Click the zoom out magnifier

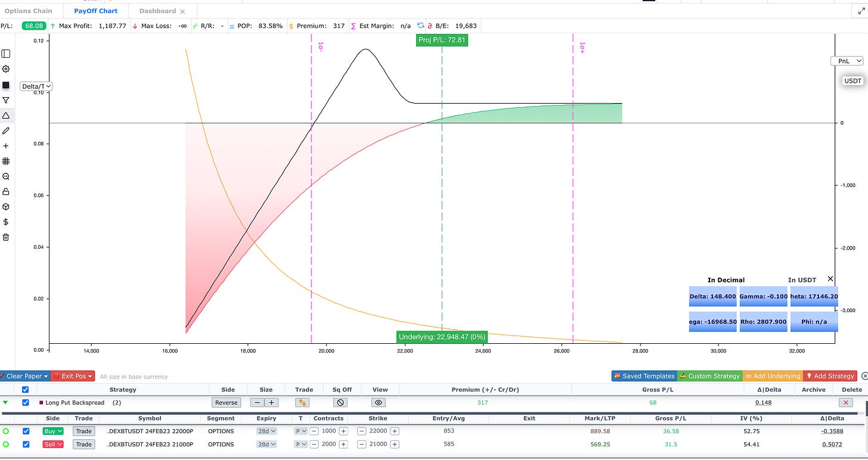(6, 176)
